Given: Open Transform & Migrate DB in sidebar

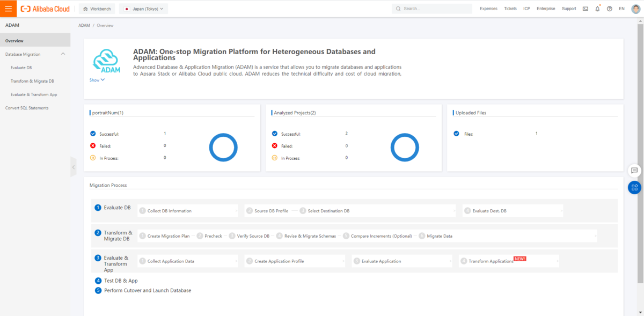Looking at the screenshot, I should click(x=32, y=81).
